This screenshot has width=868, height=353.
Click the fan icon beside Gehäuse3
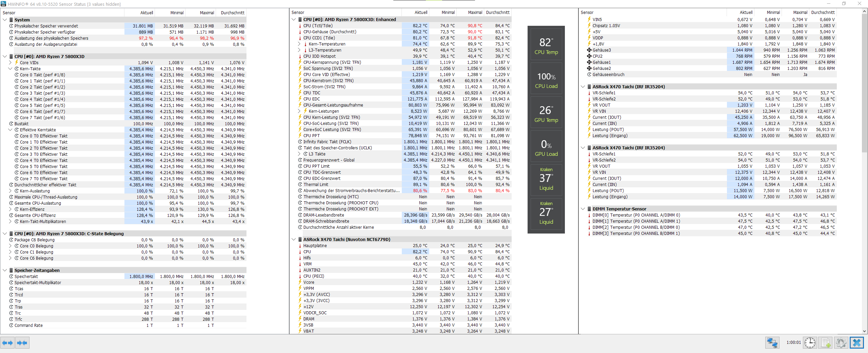point(589,50)
